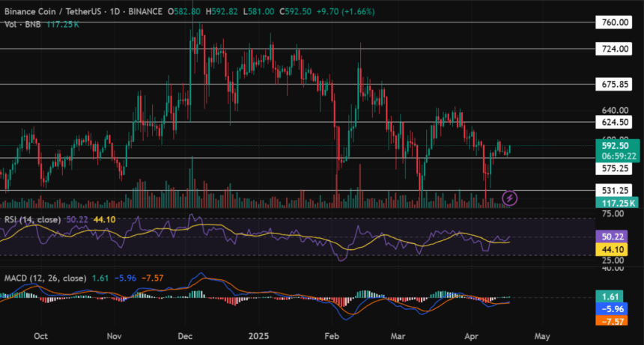
Task: Click the +9.70 (+1.66%) change value
Action: 345,11
